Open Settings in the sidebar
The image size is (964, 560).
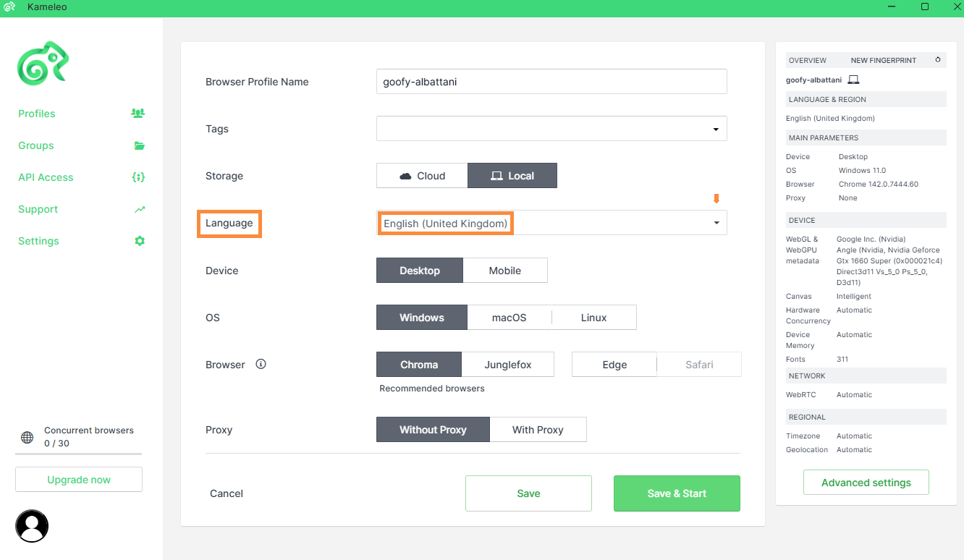(38, 241)
